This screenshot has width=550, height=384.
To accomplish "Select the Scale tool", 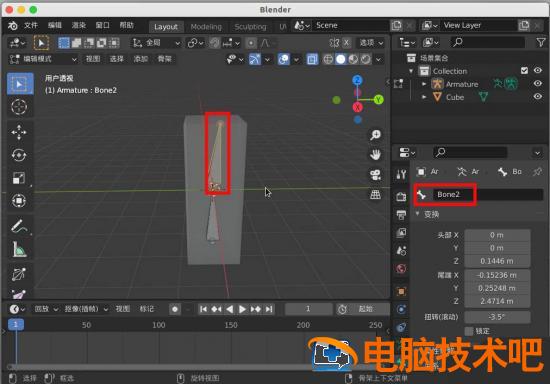I will click(x=19, y=178).
